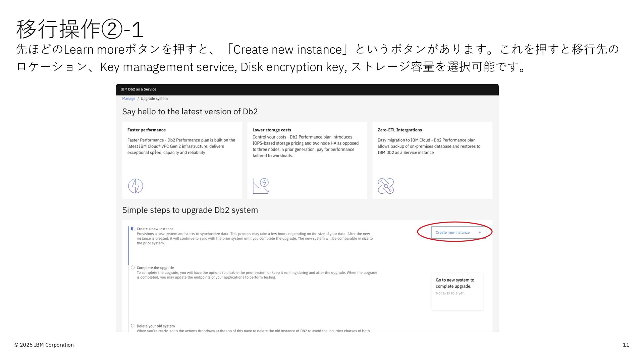
Task: Select the Complete the upgrade step title
Action: click(x=155, y=268)
